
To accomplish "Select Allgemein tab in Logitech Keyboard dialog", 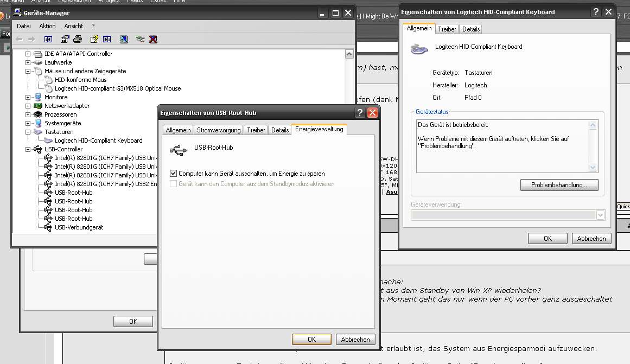I will click(419, 28).
